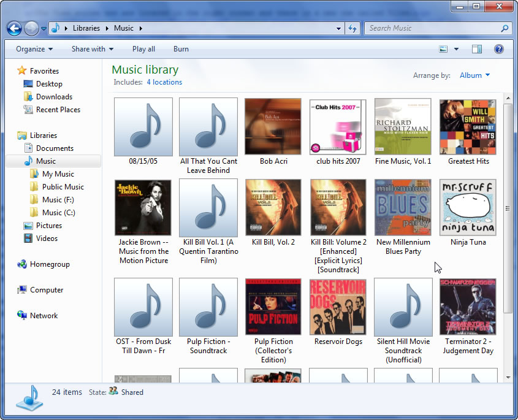This screenshot has height=420, width=518.
Task: Change the Arrange by Album dropdown
Action: coord(474,75)
